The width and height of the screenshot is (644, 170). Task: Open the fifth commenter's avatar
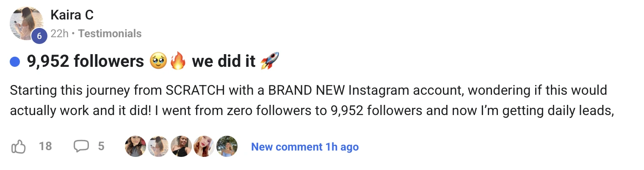click(227, 147)
